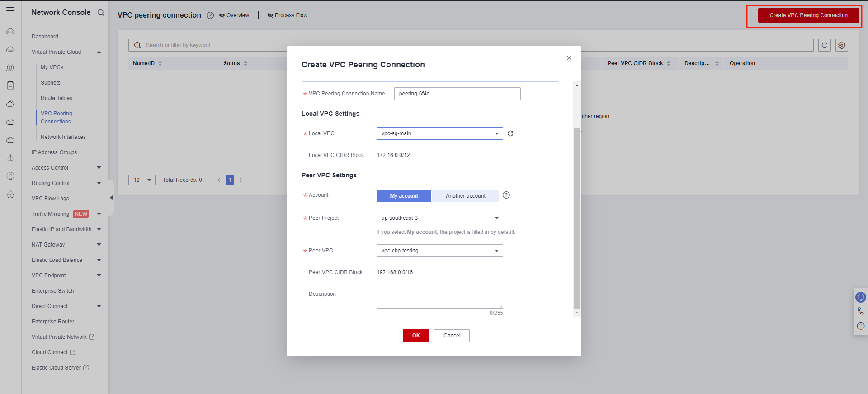Open the customer service headset icon
The image size is (868, 394).
coord(860,297)
